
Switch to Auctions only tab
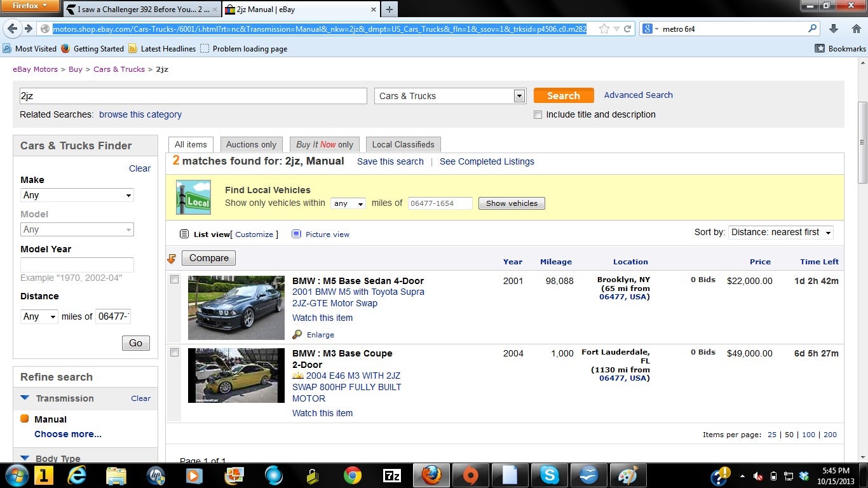point(251,144)
